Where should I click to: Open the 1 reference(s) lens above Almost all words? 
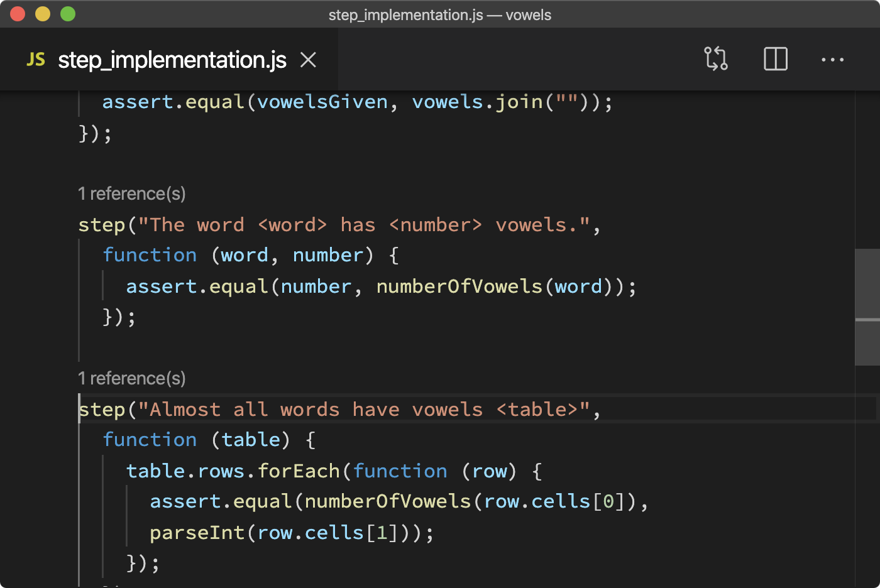tap(132, 378)
